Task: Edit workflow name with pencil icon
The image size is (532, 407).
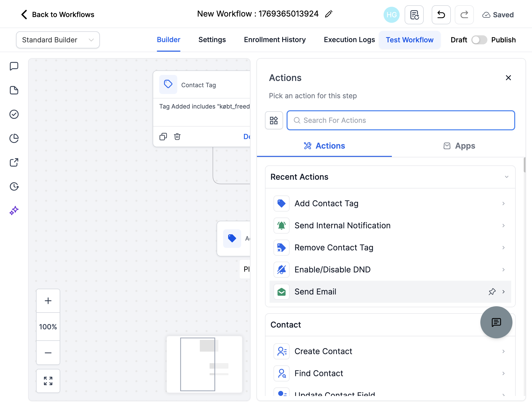Action: [329, 14]
